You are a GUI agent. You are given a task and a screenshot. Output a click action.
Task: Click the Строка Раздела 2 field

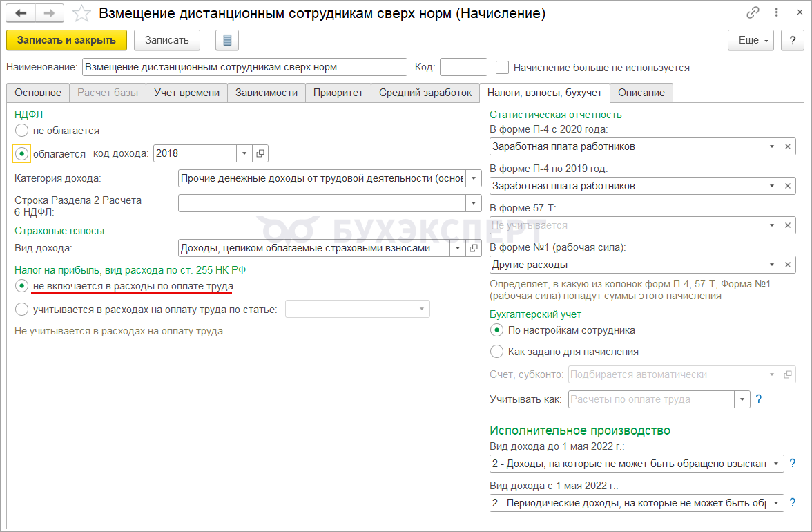tap(322, 203)
